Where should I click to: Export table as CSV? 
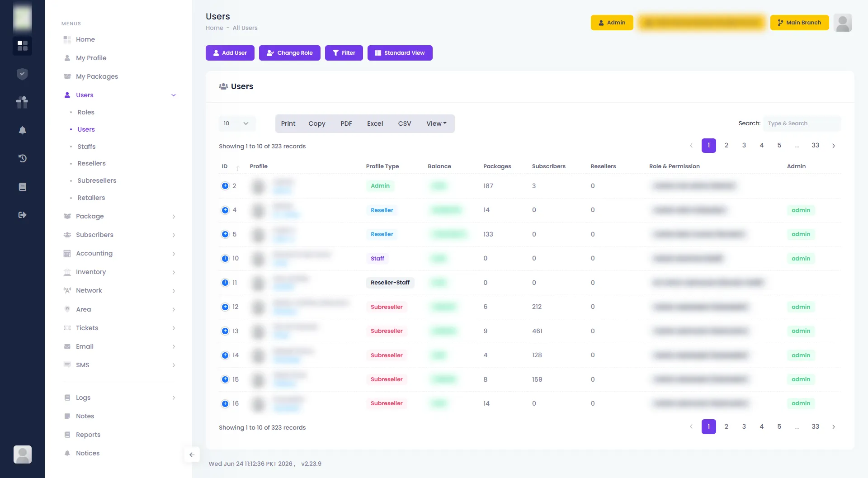tap(405, 123)
